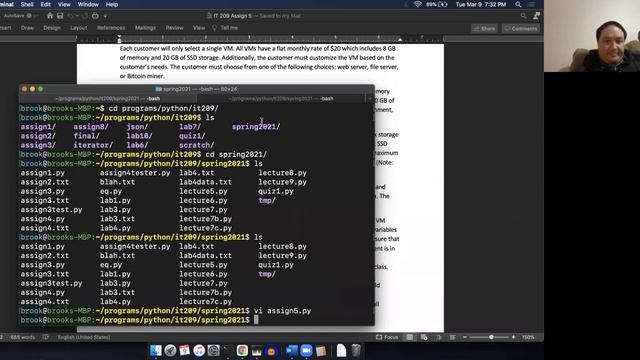Screen dimensions: 640x360
Task: Click zoom in plus in Word
Action: (x=513, y=337)
